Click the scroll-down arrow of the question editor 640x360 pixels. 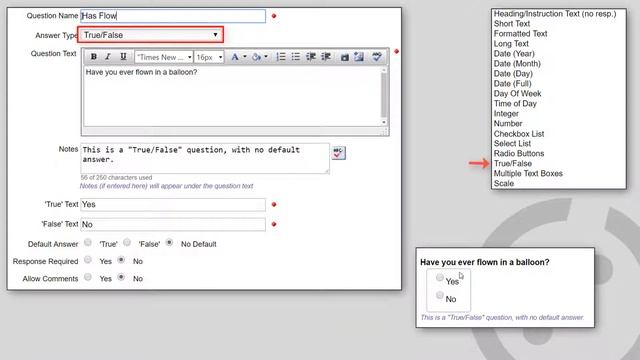384,122
